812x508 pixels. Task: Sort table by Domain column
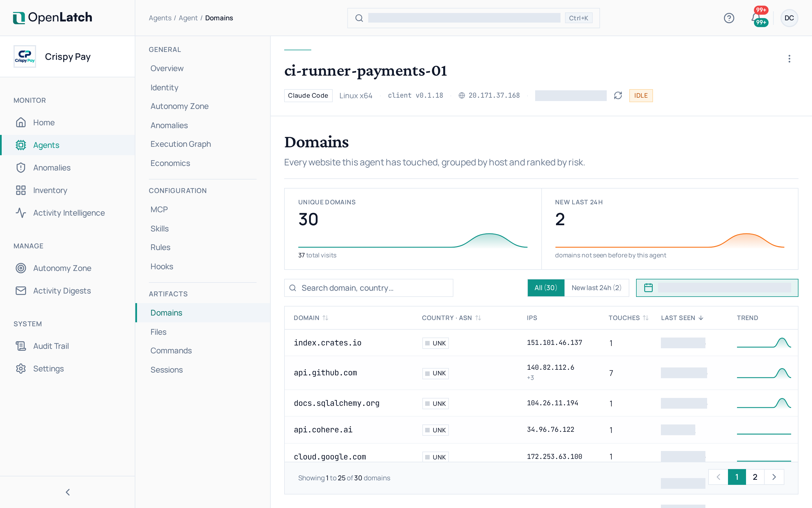coord(311,318)
